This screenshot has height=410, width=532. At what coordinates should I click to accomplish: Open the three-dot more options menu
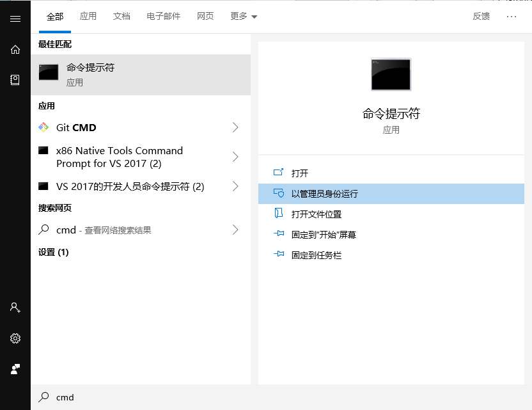coord(512,16)
